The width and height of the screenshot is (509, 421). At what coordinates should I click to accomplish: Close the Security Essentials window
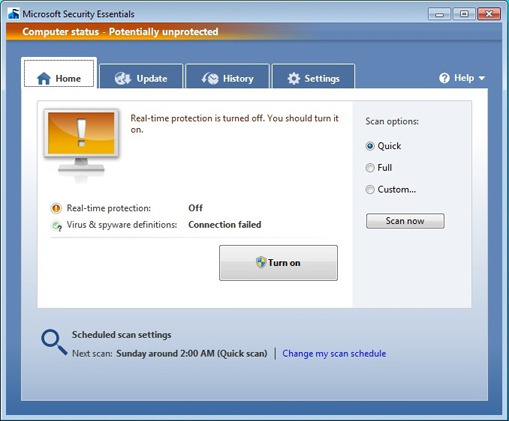489,14
